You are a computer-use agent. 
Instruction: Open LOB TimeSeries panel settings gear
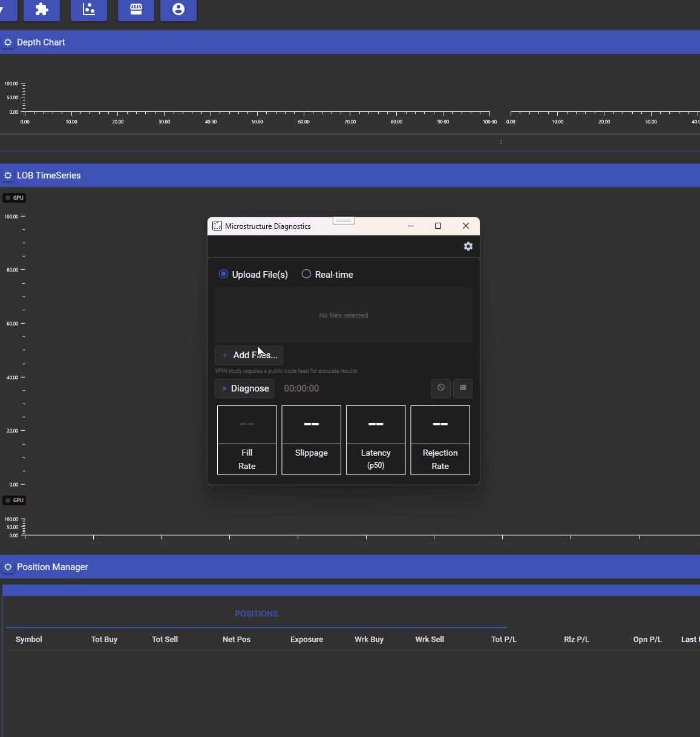point(8,175)
